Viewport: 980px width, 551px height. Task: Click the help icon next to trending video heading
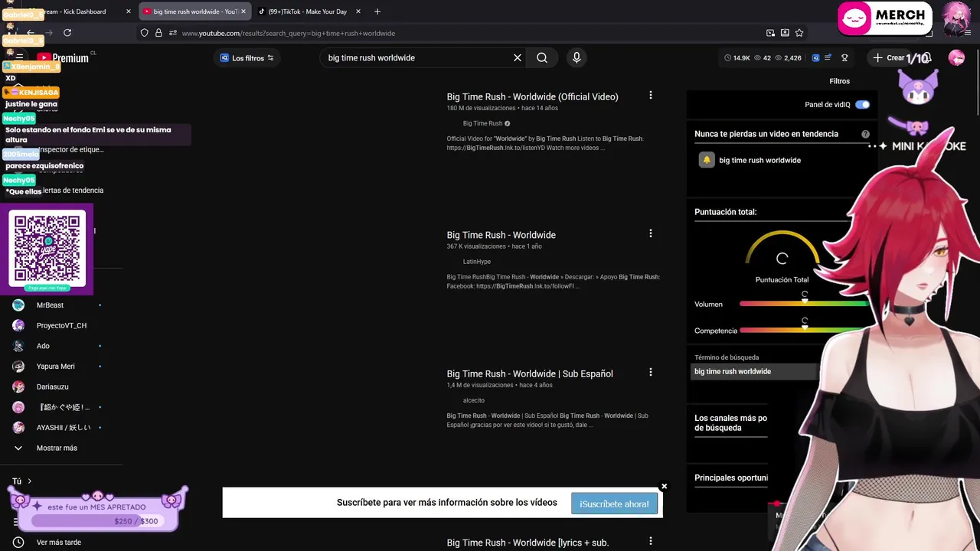point(865,134)
